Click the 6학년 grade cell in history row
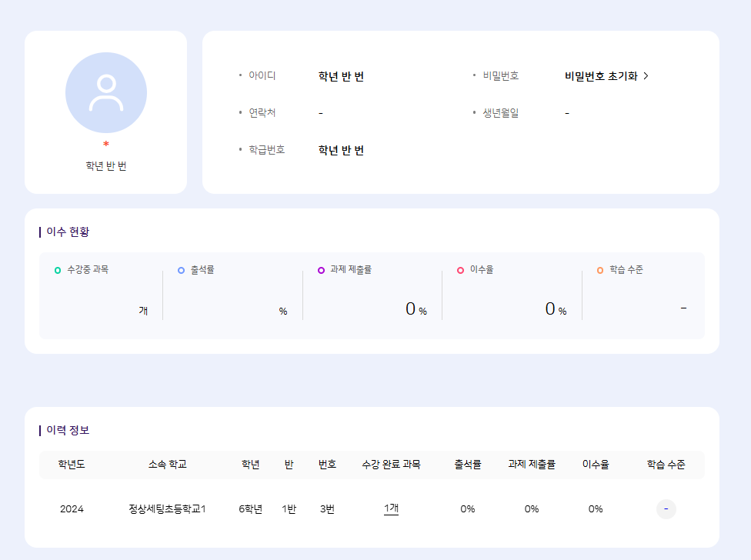The image size is (751, 560). [x=250, y=509]
